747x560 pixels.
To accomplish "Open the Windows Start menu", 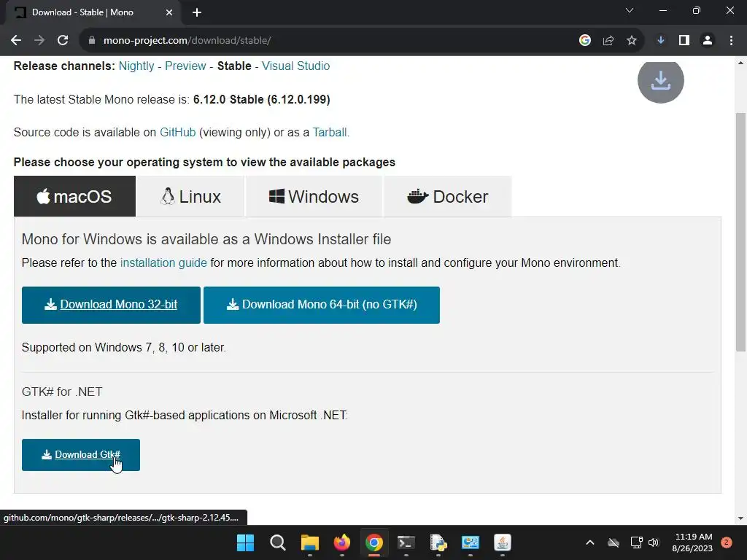I will click(x=245, y=542).
